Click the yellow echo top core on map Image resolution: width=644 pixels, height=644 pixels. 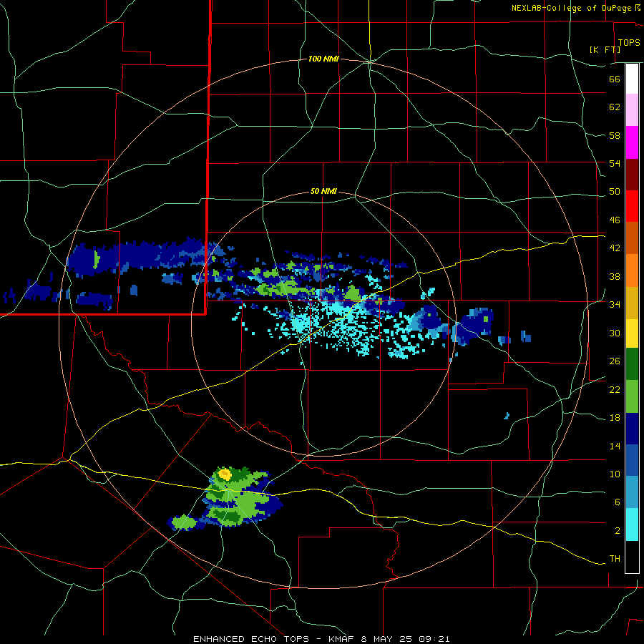[225, 474]
